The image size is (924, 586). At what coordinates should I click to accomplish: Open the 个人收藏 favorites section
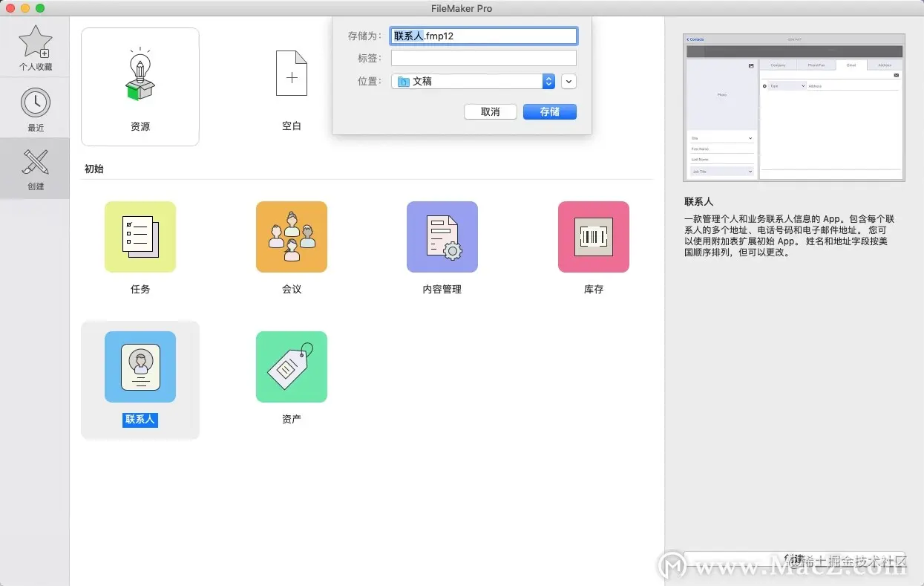35,48
